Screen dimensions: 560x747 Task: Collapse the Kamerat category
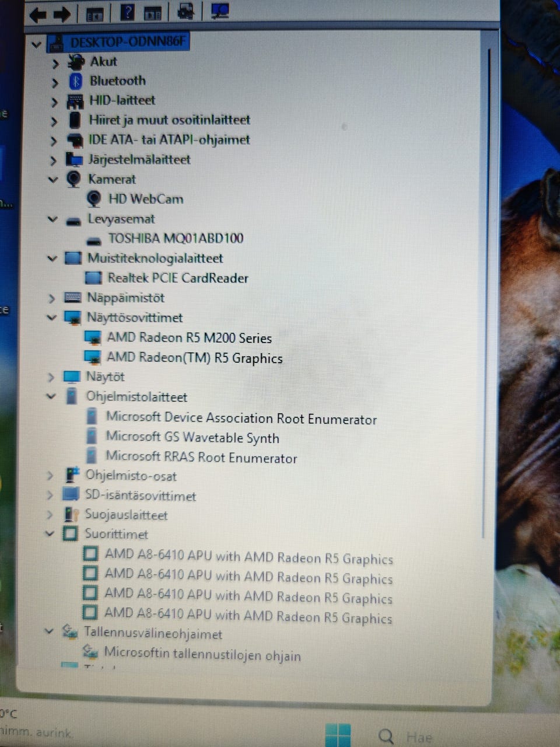[x=53, y=180]
